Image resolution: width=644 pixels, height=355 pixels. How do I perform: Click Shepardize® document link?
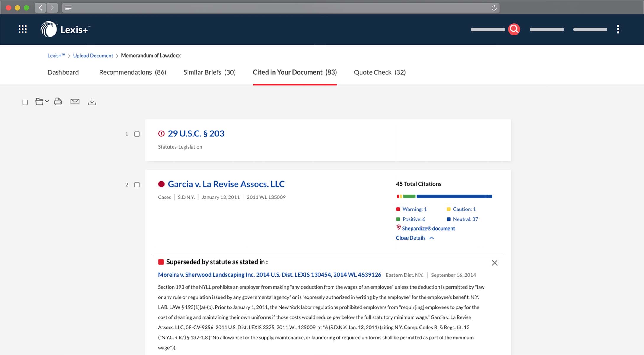pos(428,228)
